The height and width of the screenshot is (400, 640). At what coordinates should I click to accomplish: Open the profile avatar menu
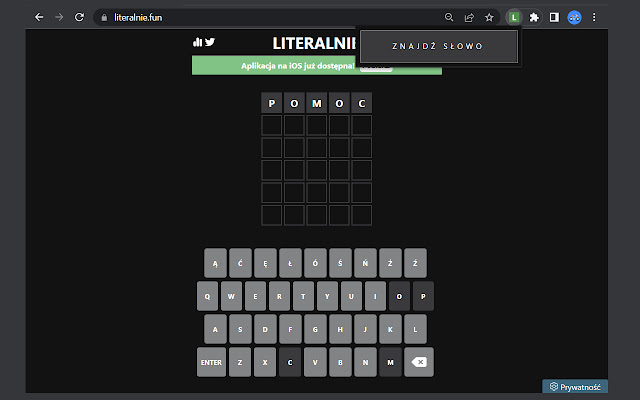pyautogui.click(x=574, y=18)
